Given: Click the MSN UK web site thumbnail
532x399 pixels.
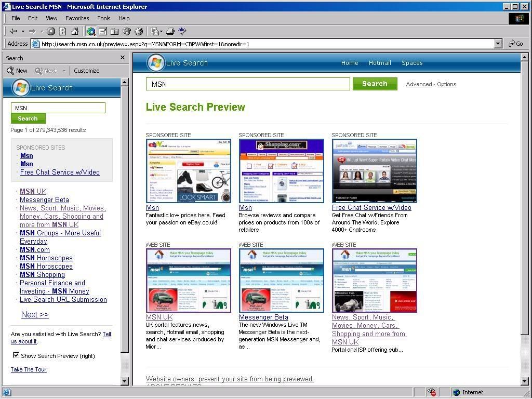Looking at the screenshot, I should (x=188, y=281).
